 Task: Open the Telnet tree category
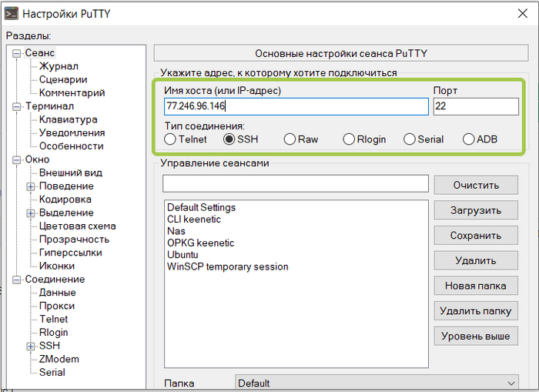(x=54, y=320)
